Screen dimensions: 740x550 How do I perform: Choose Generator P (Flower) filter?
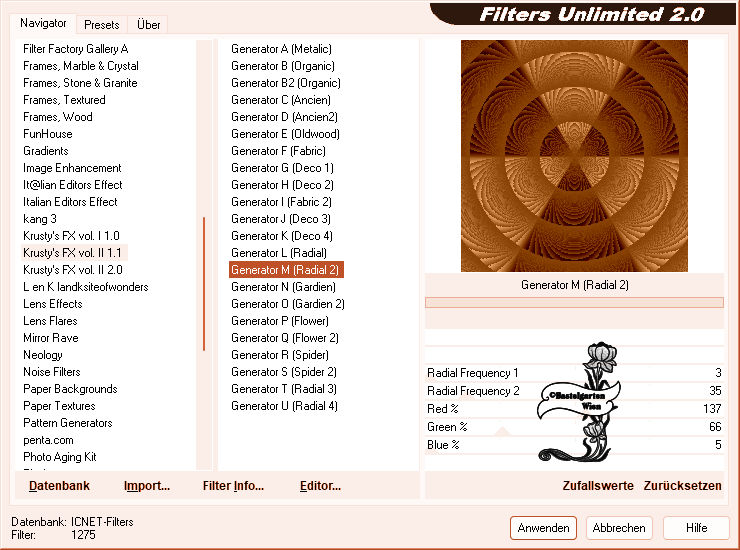(x=280, y=321)
